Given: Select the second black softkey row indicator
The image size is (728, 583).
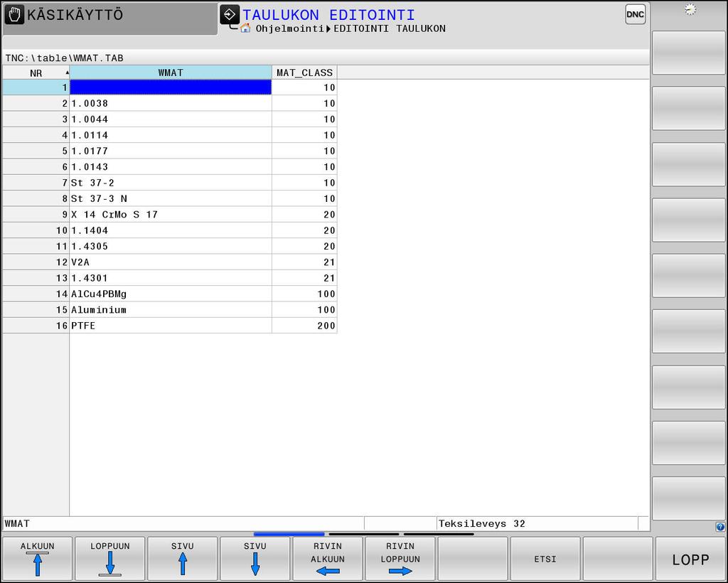Looking at the screenshot, I should (364, 534).
